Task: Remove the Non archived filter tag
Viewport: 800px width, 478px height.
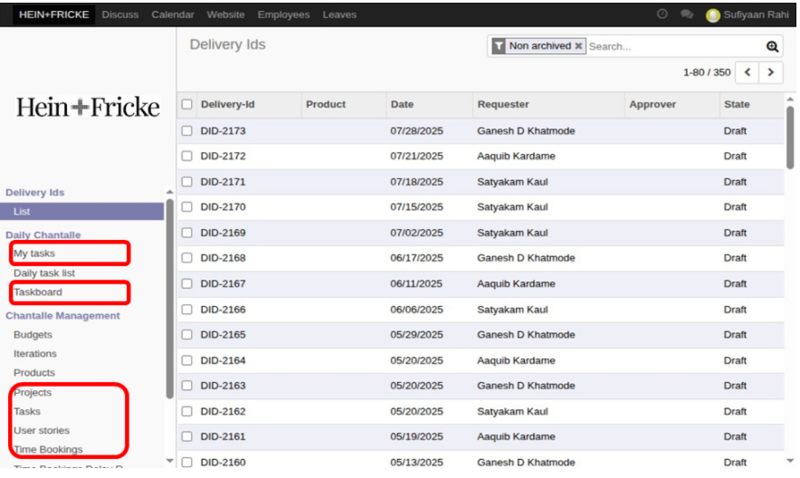Action: click(578, 46)
